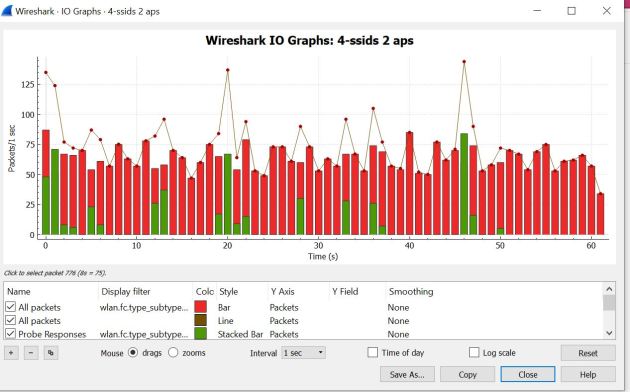
Task: Click the red color swatch for Bar graph
Action: (200, 307)
